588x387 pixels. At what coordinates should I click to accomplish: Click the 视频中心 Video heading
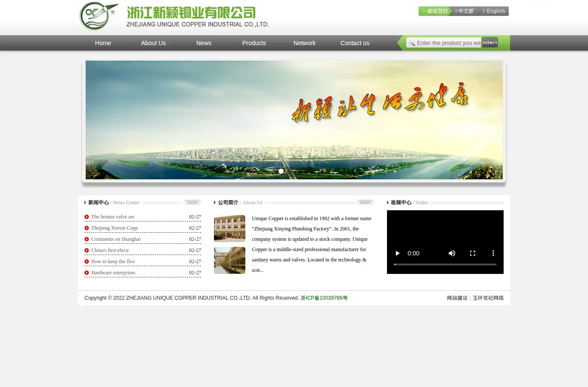[409, 203]
